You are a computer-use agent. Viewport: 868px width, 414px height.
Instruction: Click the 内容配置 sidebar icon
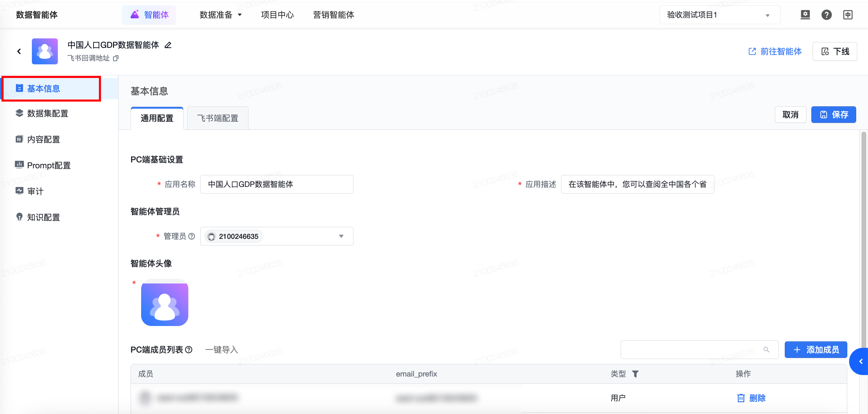pyautogui.click(x=19, y=139)
